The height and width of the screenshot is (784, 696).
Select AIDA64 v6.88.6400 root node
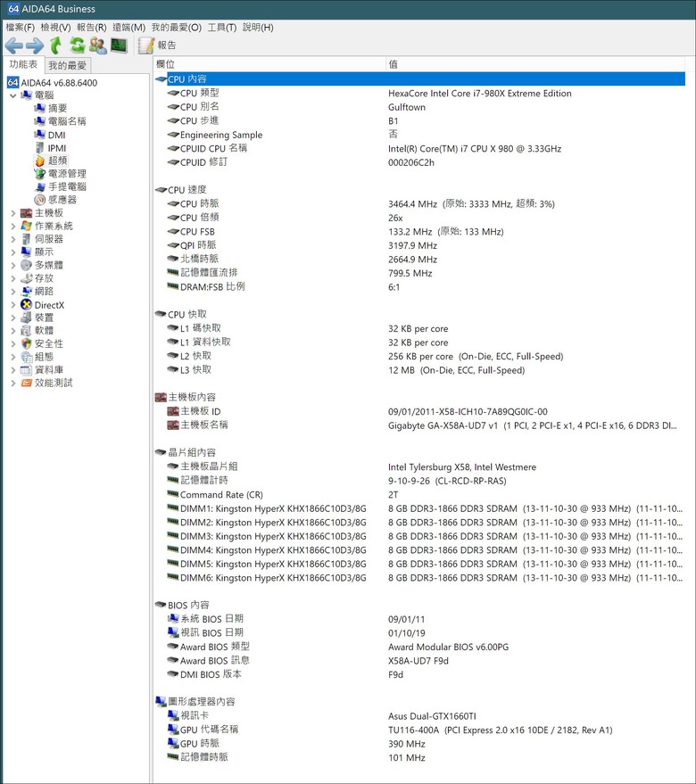click(53, 82)
